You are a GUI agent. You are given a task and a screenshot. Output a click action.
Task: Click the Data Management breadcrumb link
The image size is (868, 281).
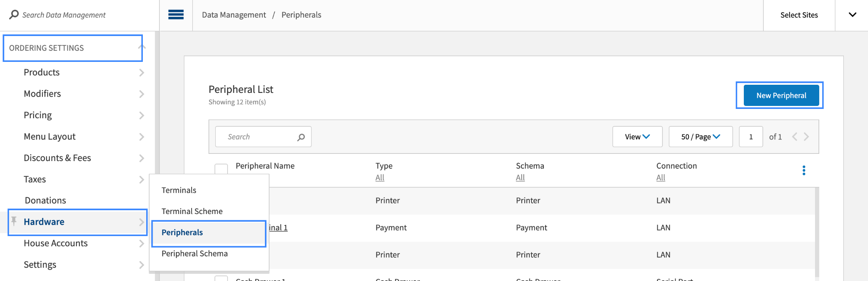[234, 15]
